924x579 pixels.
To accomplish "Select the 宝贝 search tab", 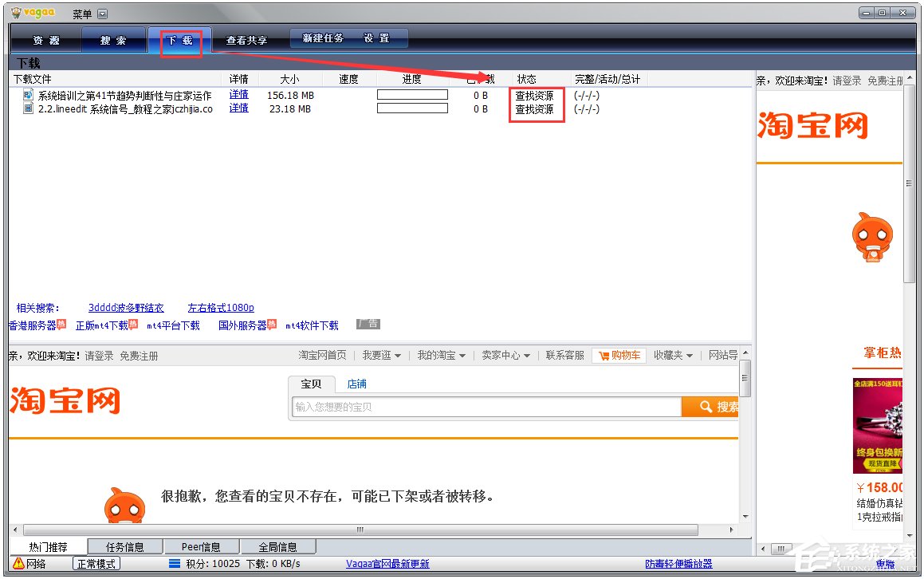I will [x=311, y=384].
